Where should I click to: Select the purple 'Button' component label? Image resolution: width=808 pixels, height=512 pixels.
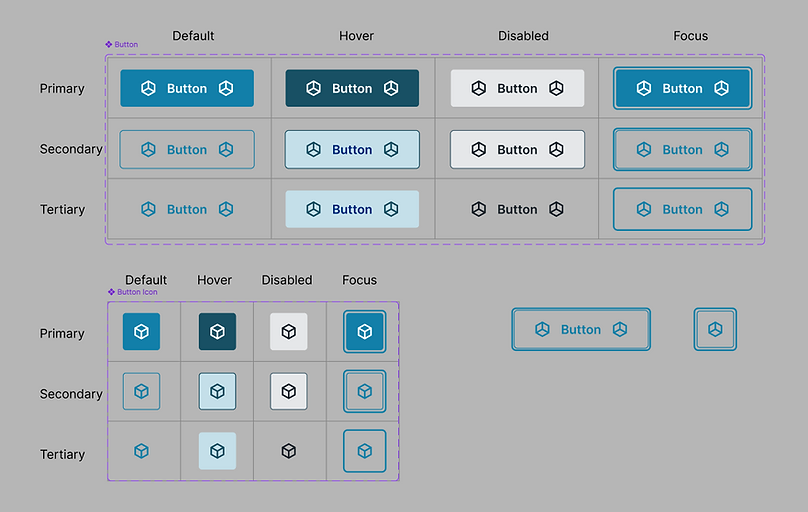(122, 44)
